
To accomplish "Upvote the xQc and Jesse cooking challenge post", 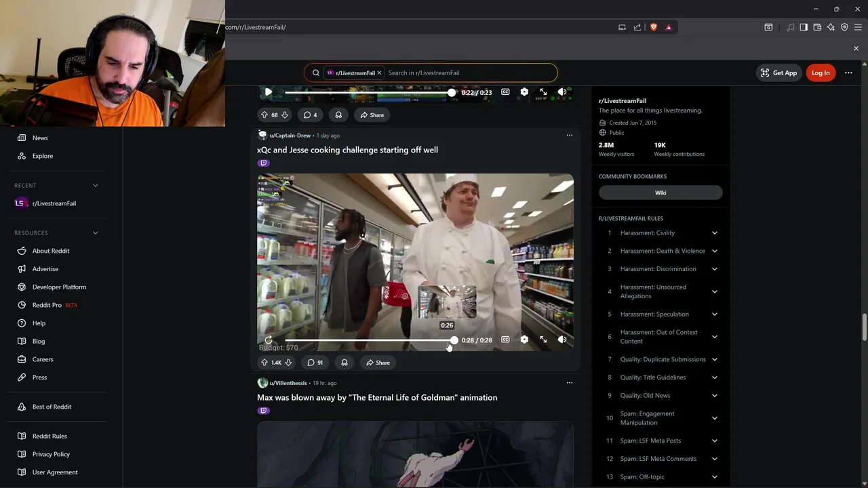I will [x=264, y=363].
